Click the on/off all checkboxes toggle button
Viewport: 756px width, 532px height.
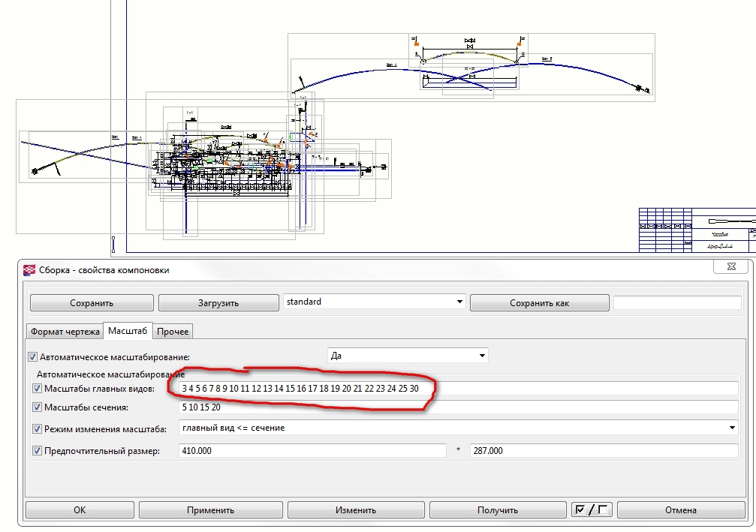pos(592,510)
